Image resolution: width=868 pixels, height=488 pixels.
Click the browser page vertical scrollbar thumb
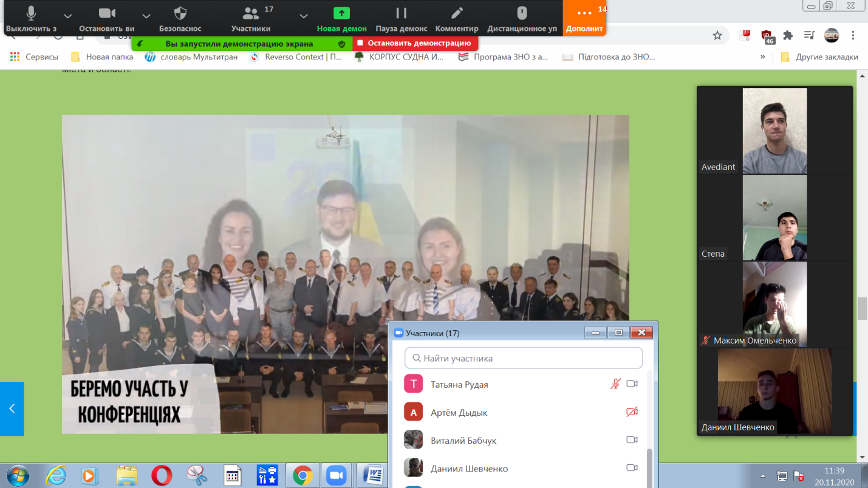(x=863, y=308)
